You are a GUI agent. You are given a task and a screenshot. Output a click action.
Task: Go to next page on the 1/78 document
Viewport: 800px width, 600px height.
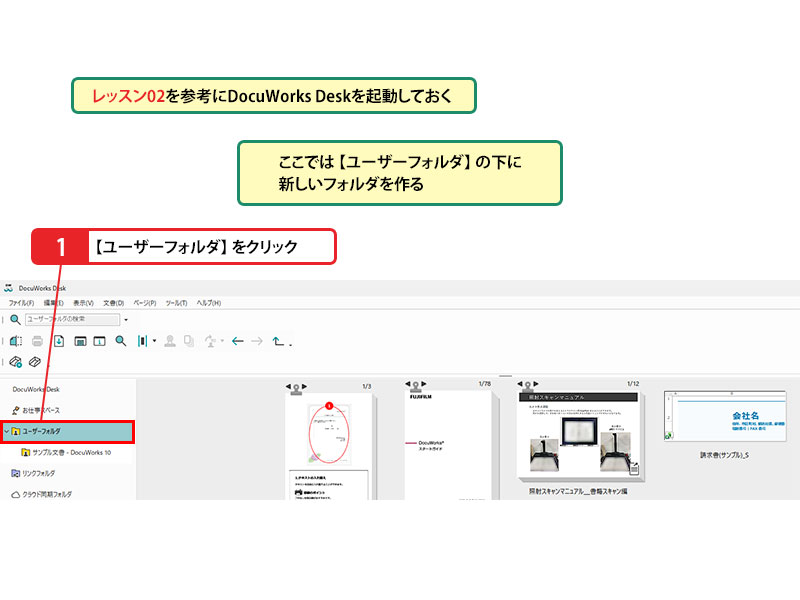[424, 384]
